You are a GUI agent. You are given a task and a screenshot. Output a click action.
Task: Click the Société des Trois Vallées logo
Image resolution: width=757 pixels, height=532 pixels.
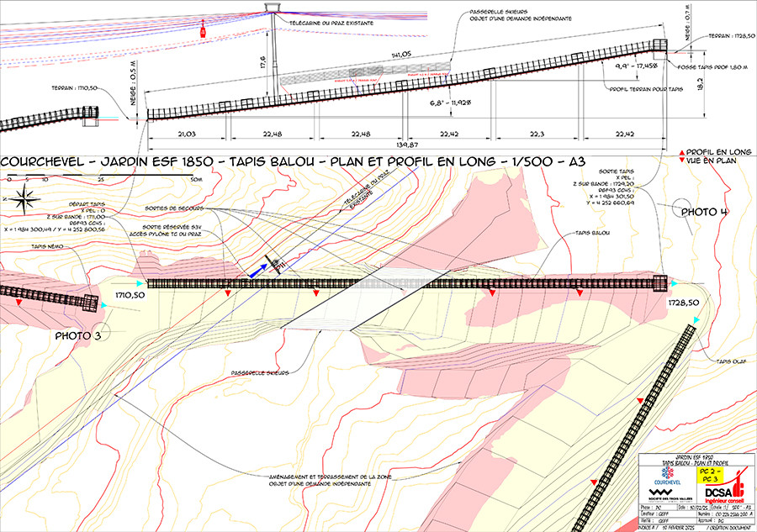pyautogui.click(x=670, y=494)
